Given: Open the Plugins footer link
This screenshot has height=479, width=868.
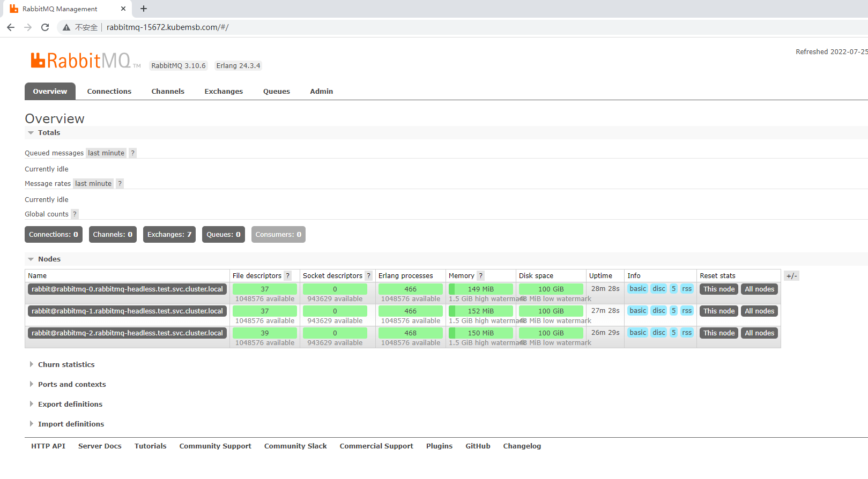Looking at the screenshot, I should tap(440, 446).
